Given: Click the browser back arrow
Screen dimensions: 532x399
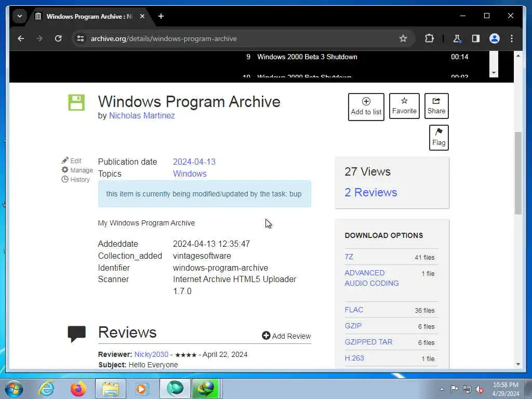Looking at the screenshot, I should [21, 38].
